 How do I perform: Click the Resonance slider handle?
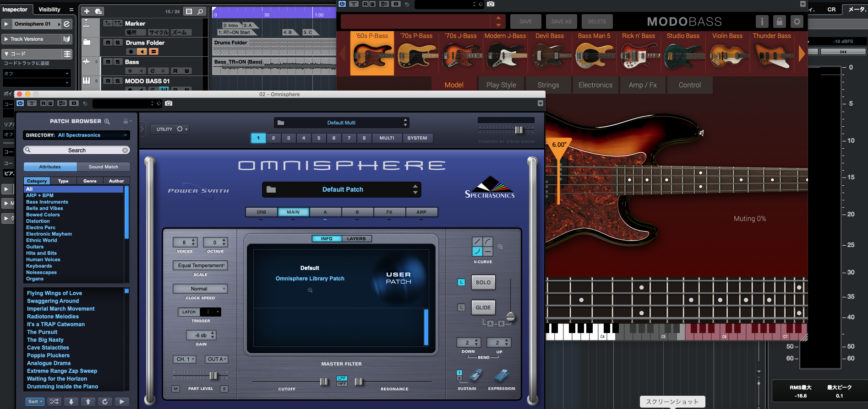point(359,382)
